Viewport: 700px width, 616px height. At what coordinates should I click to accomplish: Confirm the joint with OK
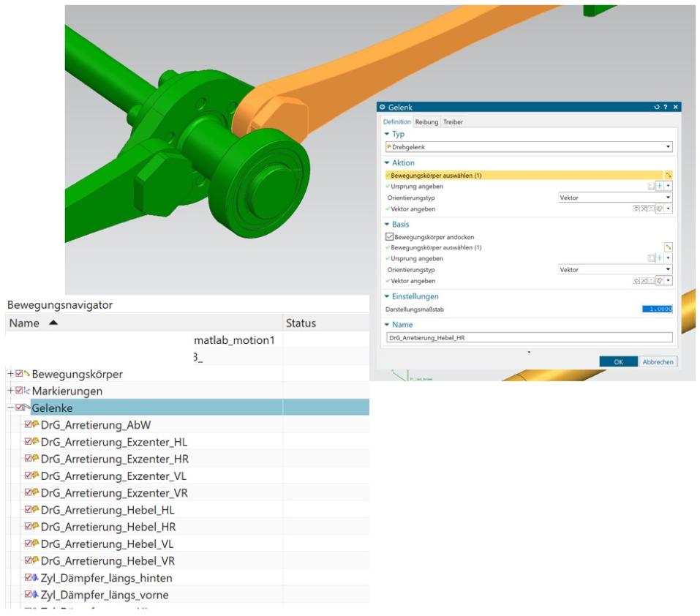point(618,361)
